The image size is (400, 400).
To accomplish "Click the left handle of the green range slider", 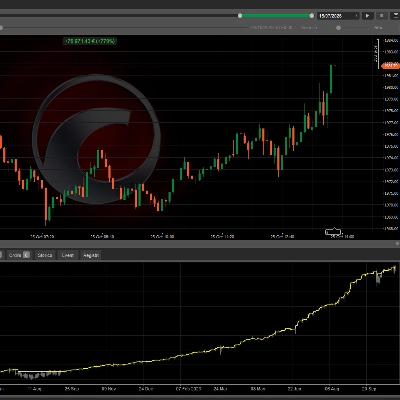I will [240, 16].
